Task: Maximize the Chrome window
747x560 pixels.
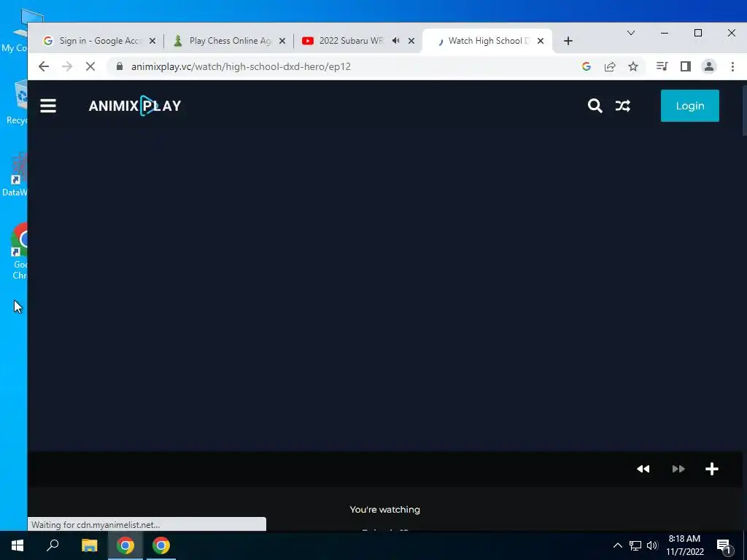Action: [698, 33]
